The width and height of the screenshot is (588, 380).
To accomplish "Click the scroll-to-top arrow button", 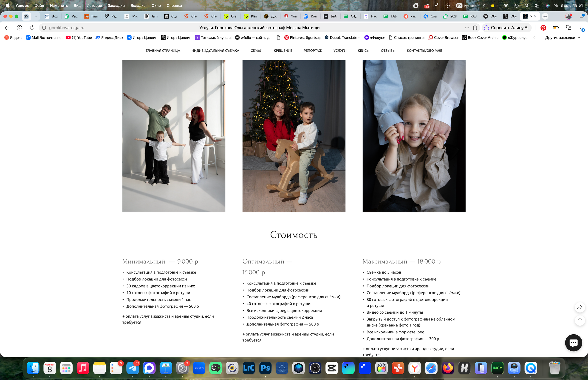I will pos(580,320).
